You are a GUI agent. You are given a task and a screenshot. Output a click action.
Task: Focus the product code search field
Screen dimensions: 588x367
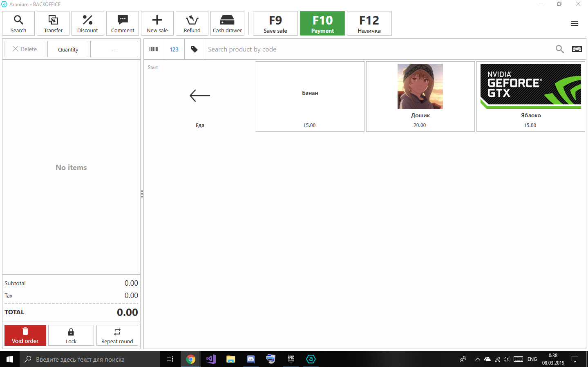376,49
